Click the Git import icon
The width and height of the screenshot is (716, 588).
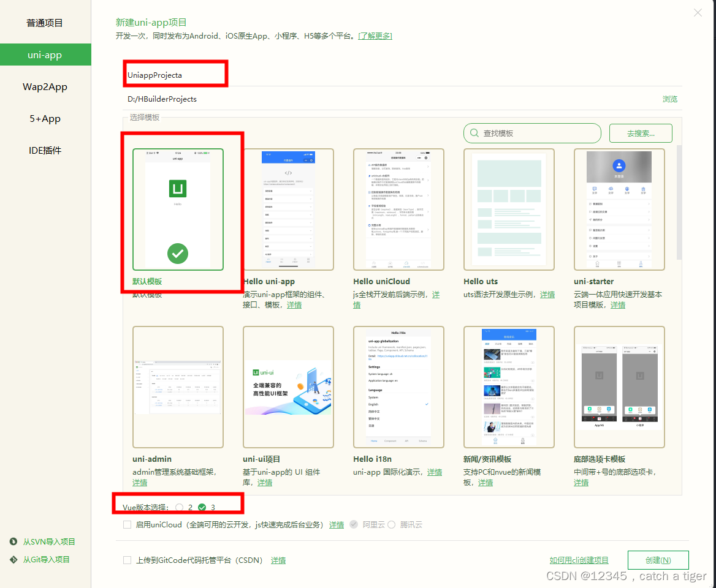pos(13,559)
